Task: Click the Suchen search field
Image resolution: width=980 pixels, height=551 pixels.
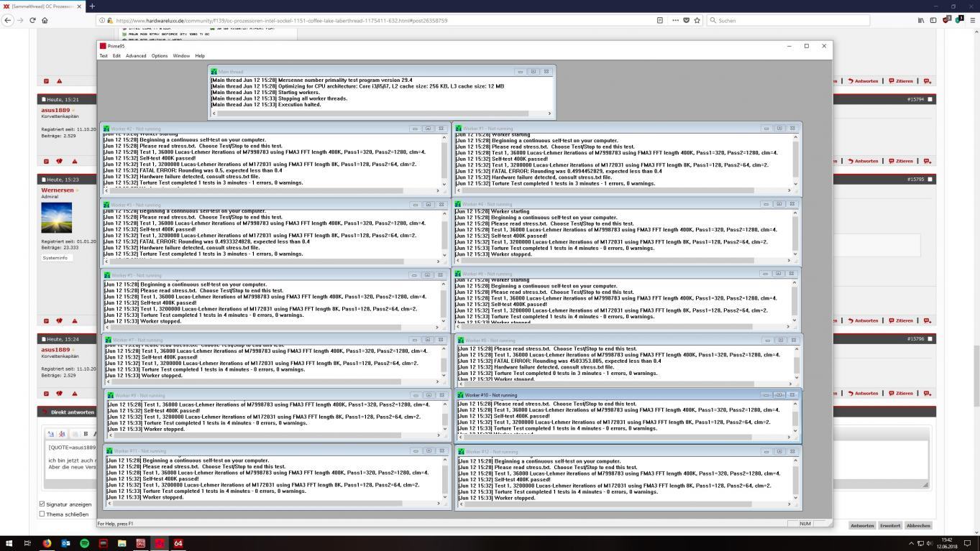Action: (787, 20)
